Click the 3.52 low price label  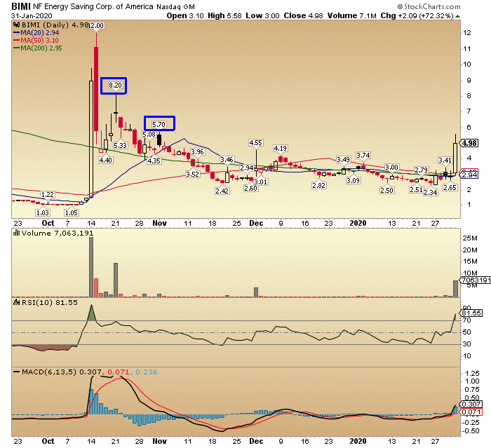(x=192, y=174)
